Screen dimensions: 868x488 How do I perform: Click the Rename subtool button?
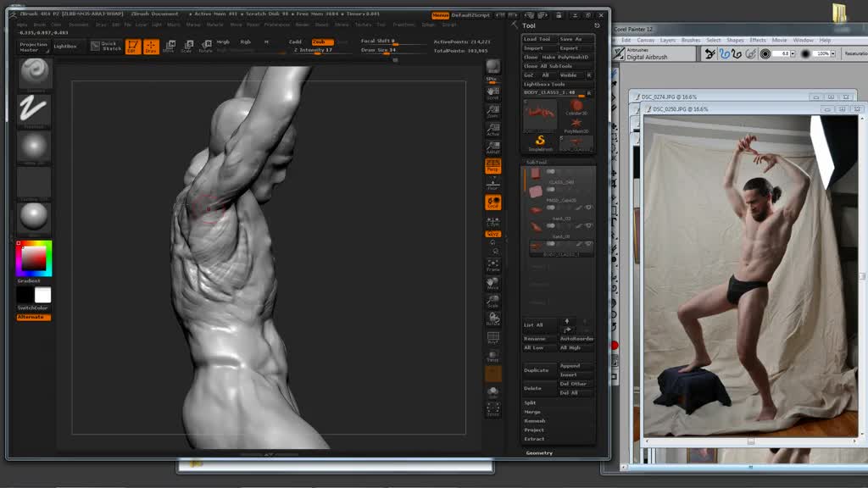(539, 339)
